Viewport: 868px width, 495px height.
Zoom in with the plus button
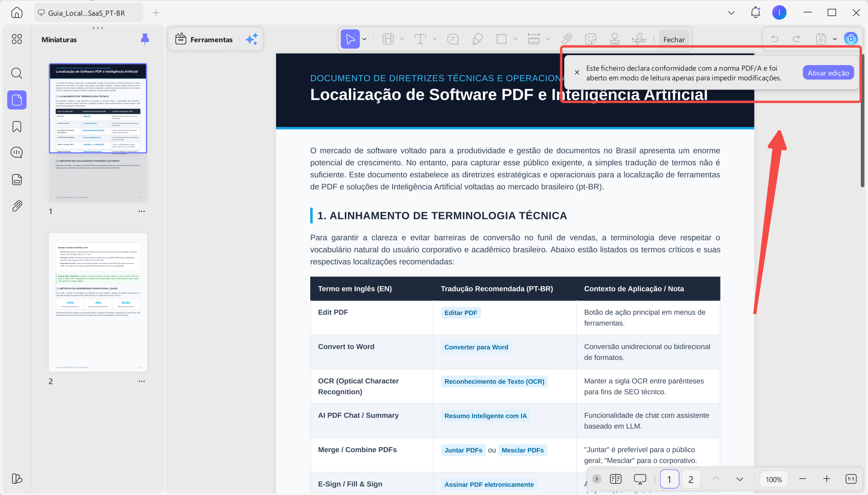pos(827,479)
